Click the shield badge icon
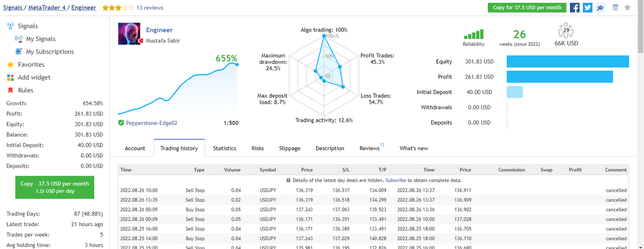Image resolution: width=644 pixels, height=249 pixels. pyautogui.click(x=615, y=7)
